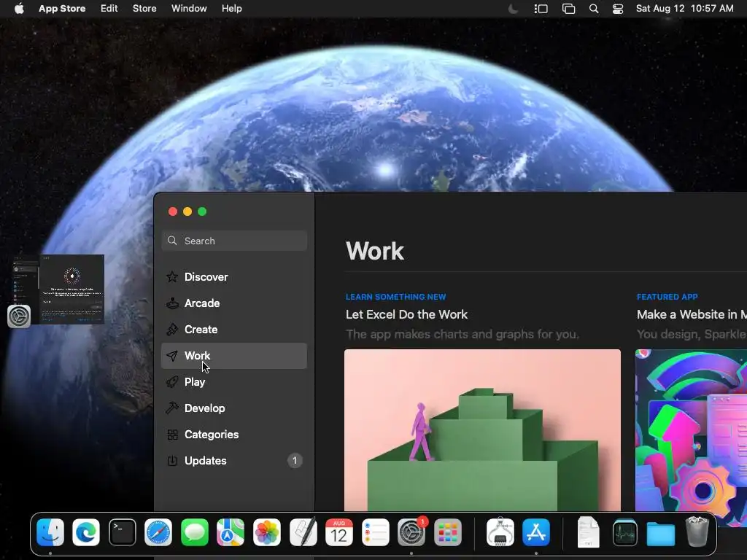The image size is (747, 560).
Task: Open the Apple menu
Action: pos(19,9)
